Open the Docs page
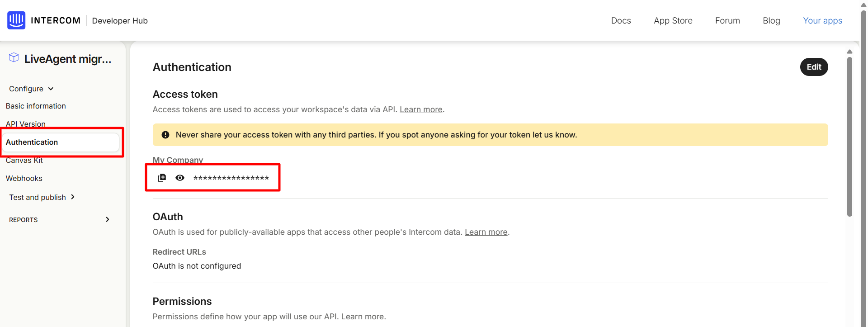This screenshot has height=327, width=868. 621,21
